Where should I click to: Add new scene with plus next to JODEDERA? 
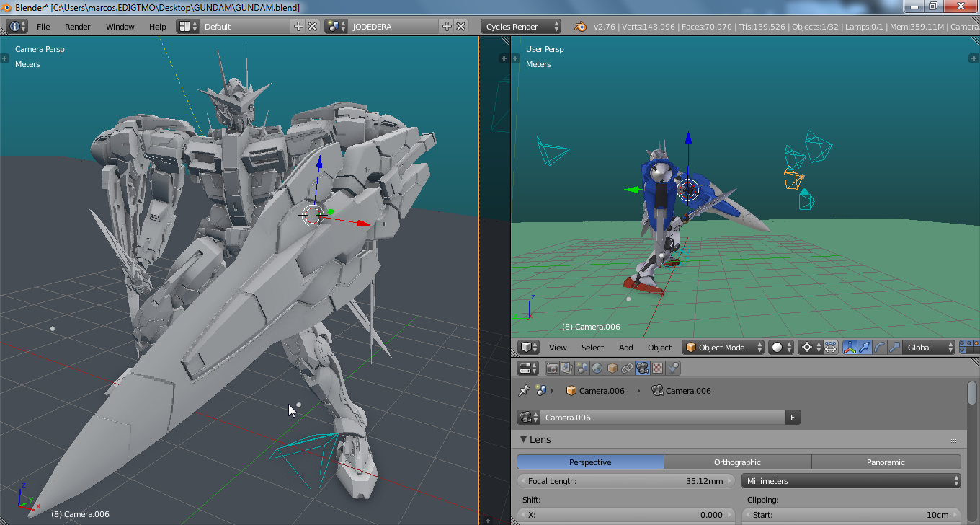pos(447,27)
